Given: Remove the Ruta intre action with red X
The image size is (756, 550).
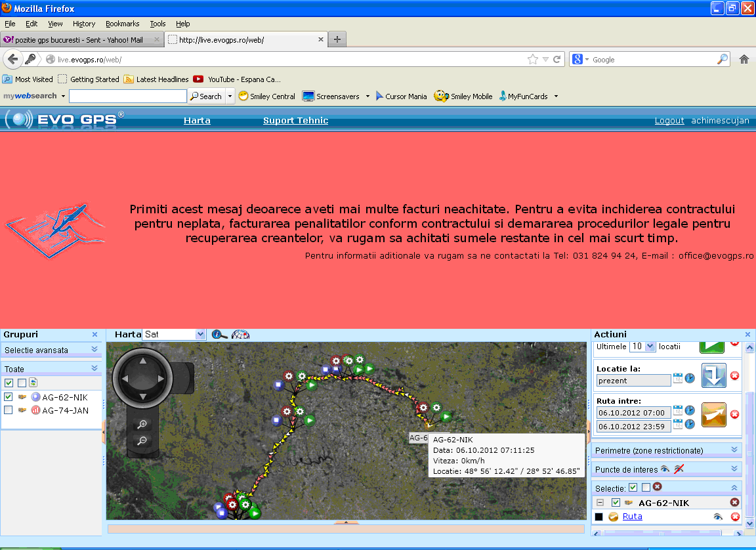Looking at the screenshot, I should click(x=734, y=415).
